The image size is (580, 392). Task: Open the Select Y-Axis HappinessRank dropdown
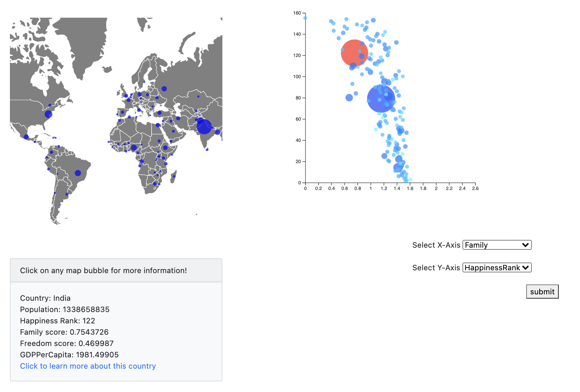click(497, 267)
